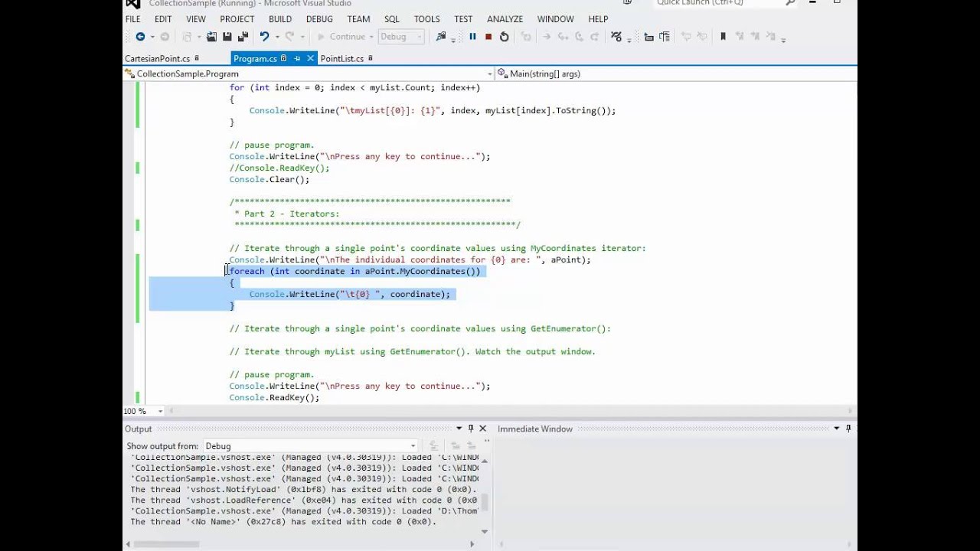Toggle pin on Program.cs tab
Image resolution: width=980 pixels, height=551 pixels.
297,58
